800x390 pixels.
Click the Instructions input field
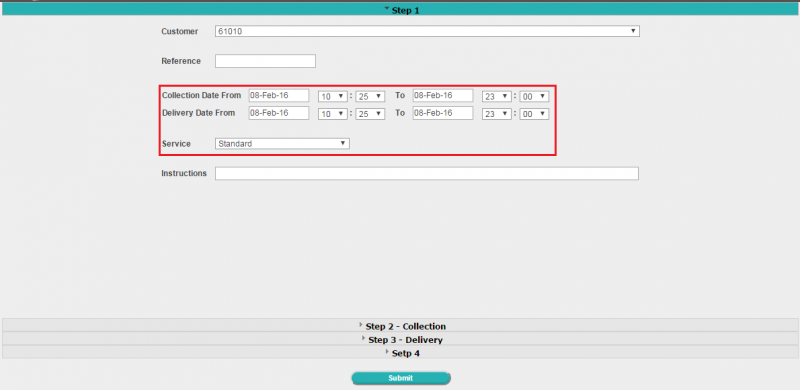click(427, 174)
